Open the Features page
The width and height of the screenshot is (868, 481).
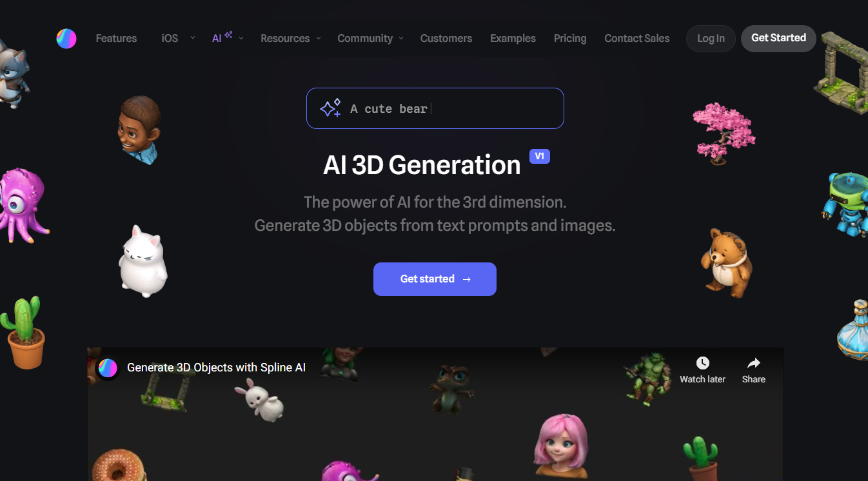point(116,38)
